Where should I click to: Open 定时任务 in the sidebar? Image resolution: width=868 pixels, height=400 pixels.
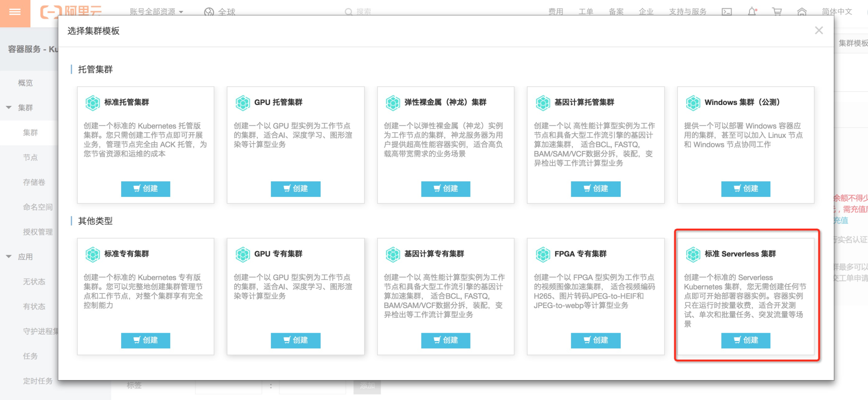[x=38, y=381]
